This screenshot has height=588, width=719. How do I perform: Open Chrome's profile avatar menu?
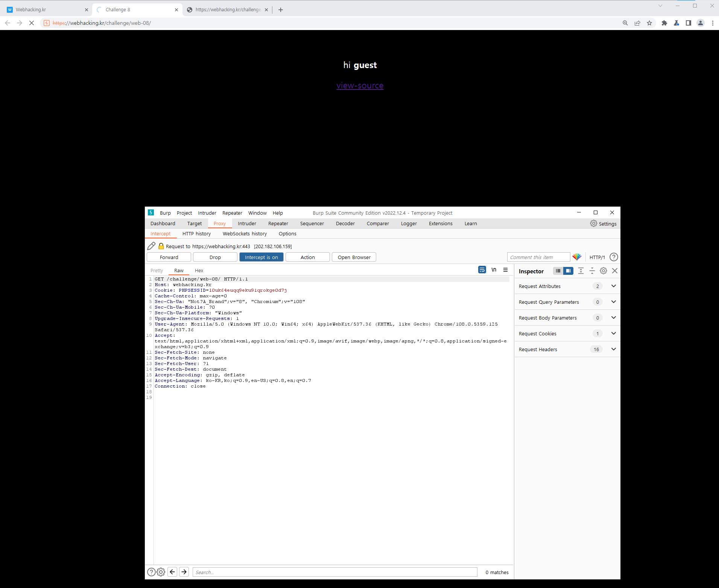(701, 23)
